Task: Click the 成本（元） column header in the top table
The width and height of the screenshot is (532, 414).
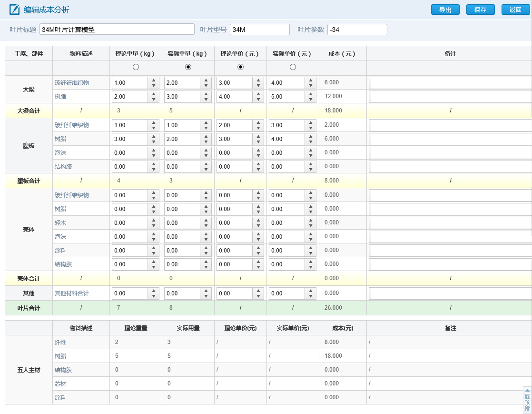Action: click(x=342, y=54)
